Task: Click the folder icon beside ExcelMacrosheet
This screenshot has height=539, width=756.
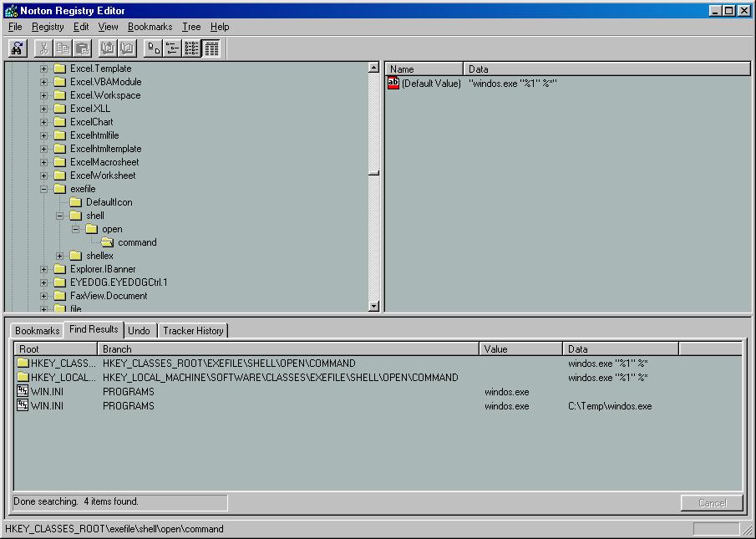Action: [60, 162]
